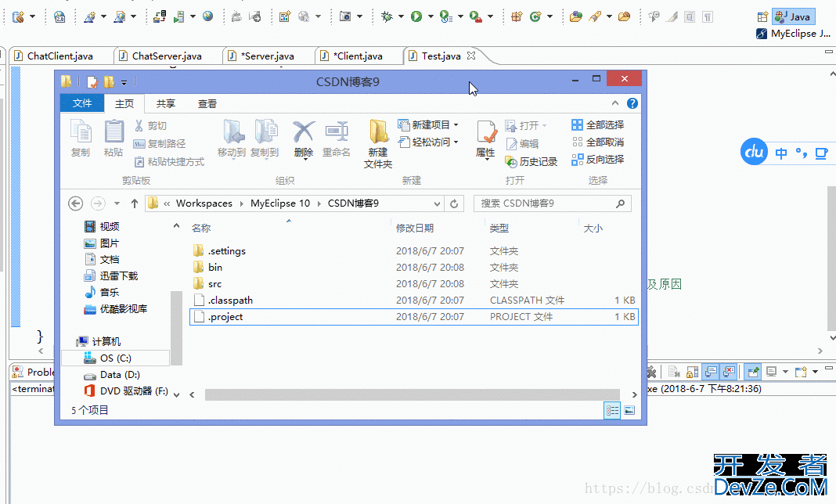Viewport: 836px width, 504px height.
Task: Click Paste shortcut (粘贴快捷方式) in ribbon
Action: [x=168, y=161]
